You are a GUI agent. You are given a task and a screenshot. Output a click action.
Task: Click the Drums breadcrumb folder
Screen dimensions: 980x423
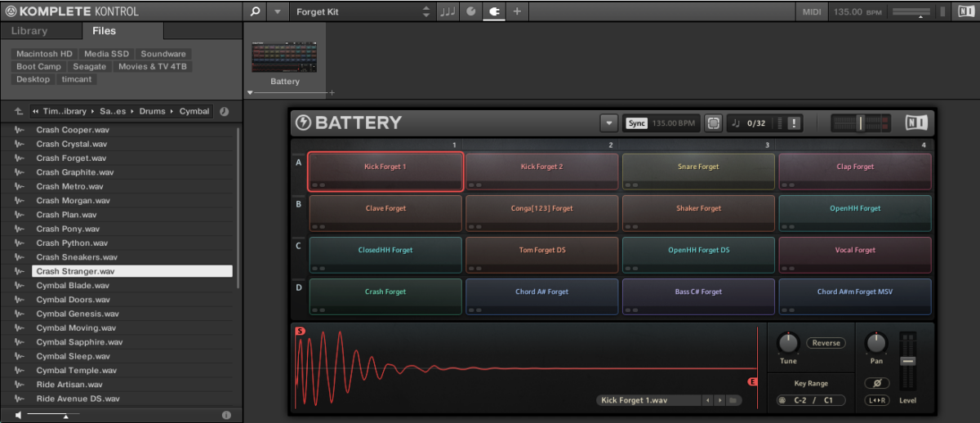pos(152,112)
